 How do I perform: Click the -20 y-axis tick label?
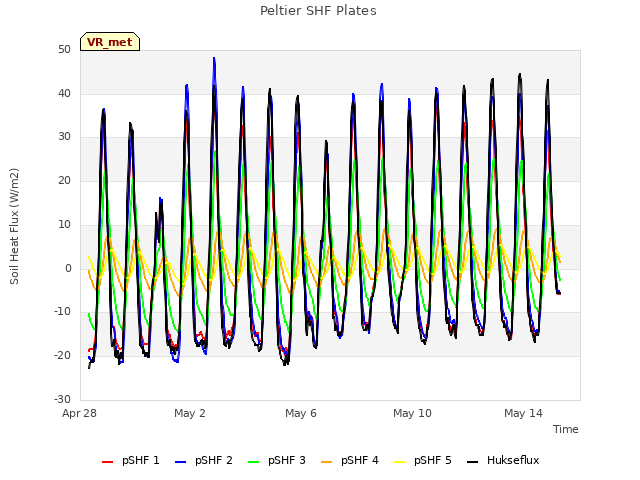click(x=63, y=355)
